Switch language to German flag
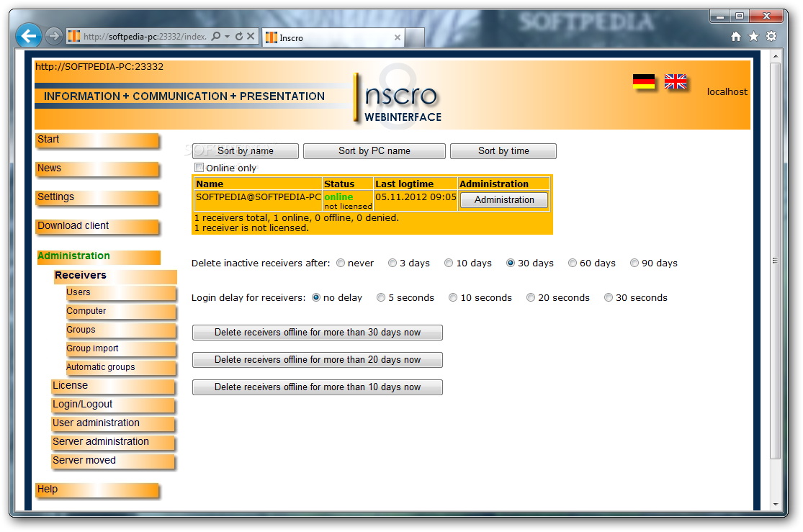803x532 pixels. coord(644,82)
